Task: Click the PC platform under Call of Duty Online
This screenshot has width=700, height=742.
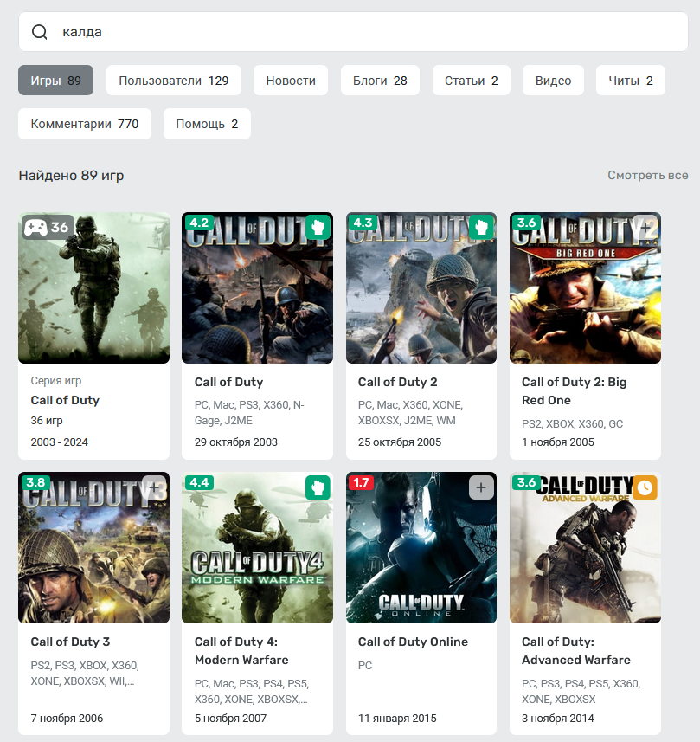Action: point(364,665)
